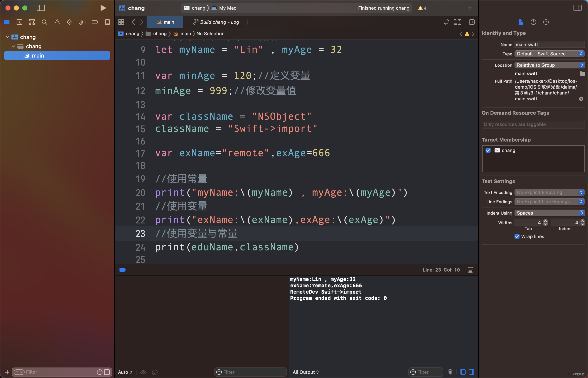588x378 pixels.
Task: Open Text Encoding dropdown
Action: point(549,192)
